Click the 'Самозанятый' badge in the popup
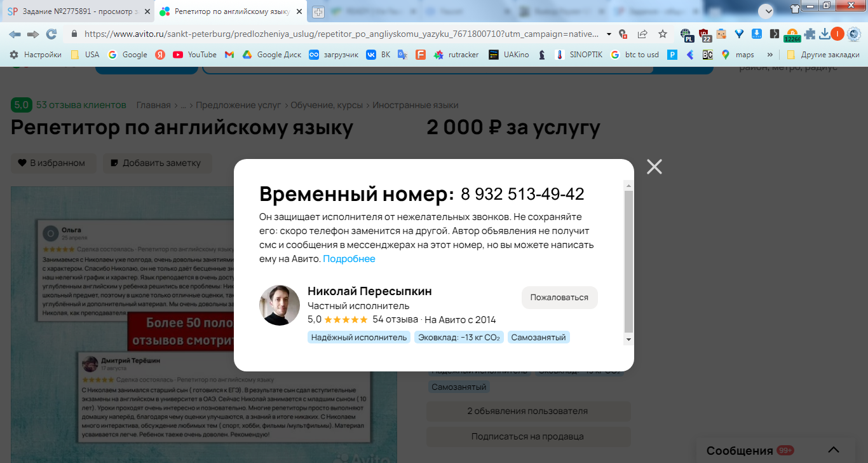The height and width of the screenshot is (463, 868). [x=538, y=337]
